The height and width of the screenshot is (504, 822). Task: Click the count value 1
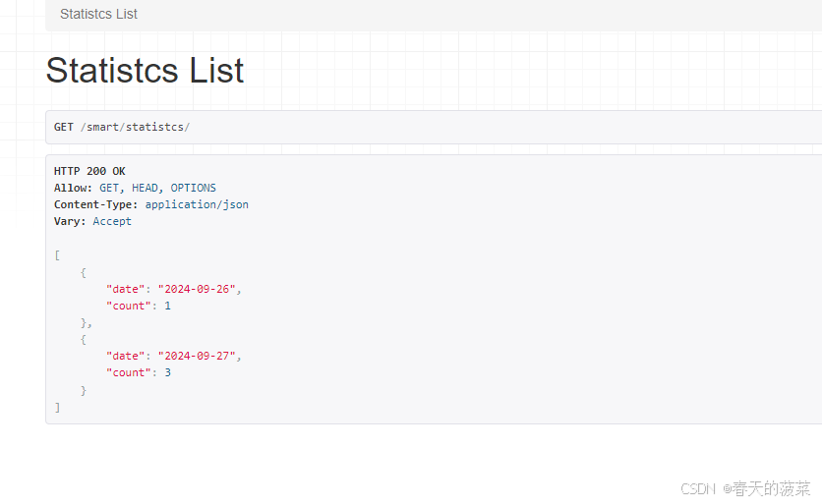point(168,306)
